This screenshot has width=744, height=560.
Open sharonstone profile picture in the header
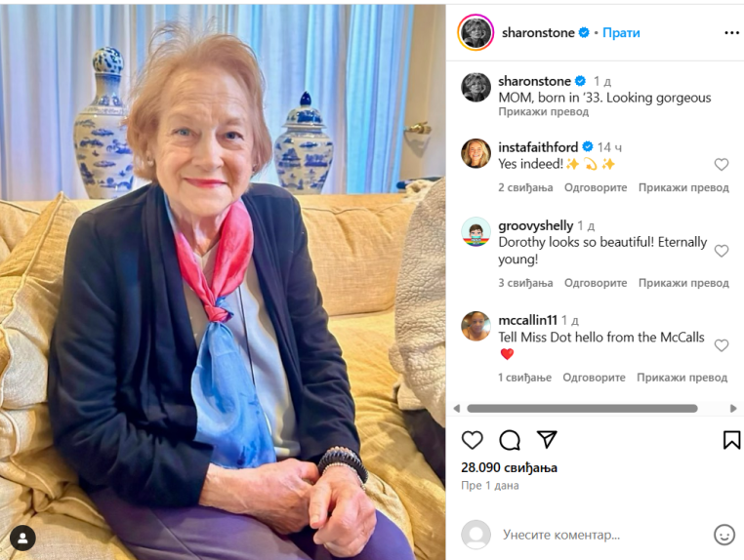point(475,32)
